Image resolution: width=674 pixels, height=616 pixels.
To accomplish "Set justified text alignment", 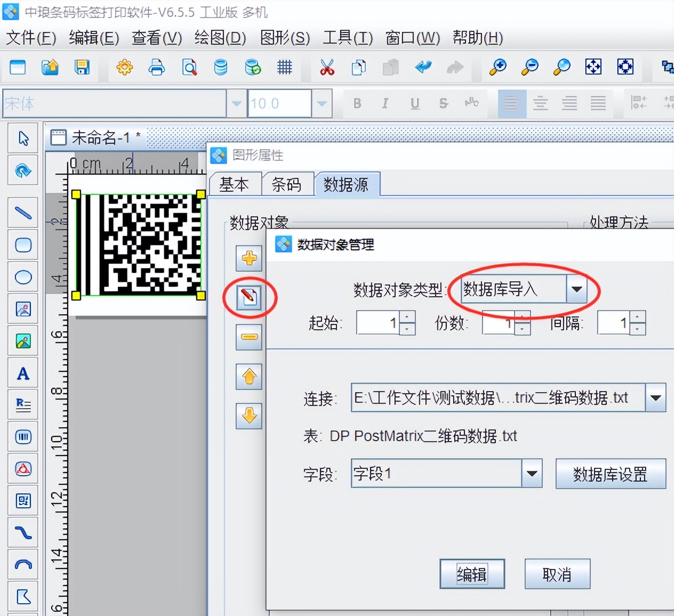I will coord(598,103).
